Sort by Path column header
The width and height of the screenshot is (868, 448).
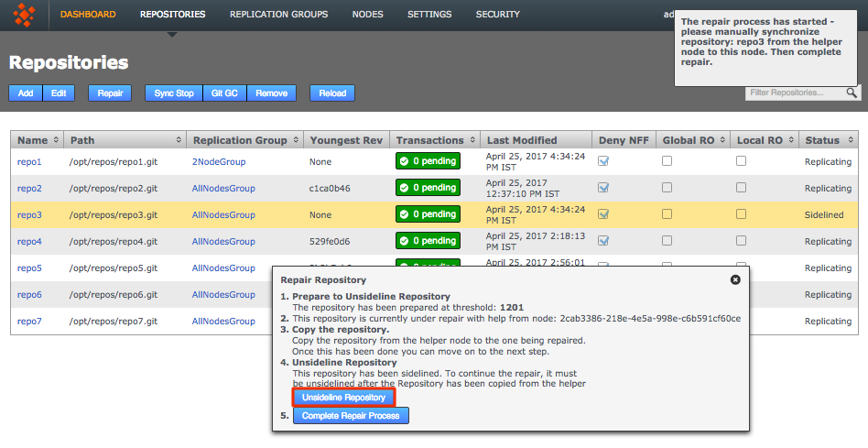pyautogui.click(x=124, y=140)
